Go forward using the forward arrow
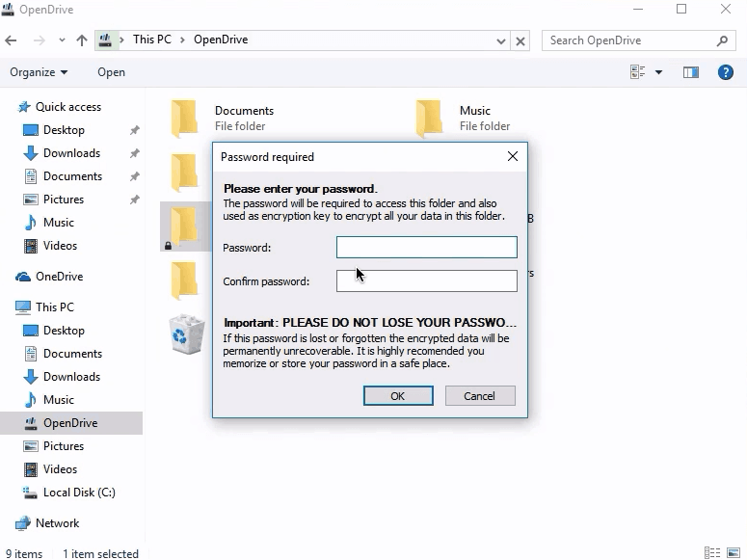 [40, 40]
